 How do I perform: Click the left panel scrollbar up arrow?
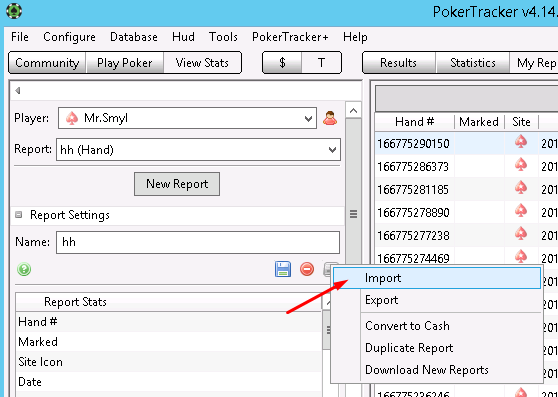[x=353, y=111]
